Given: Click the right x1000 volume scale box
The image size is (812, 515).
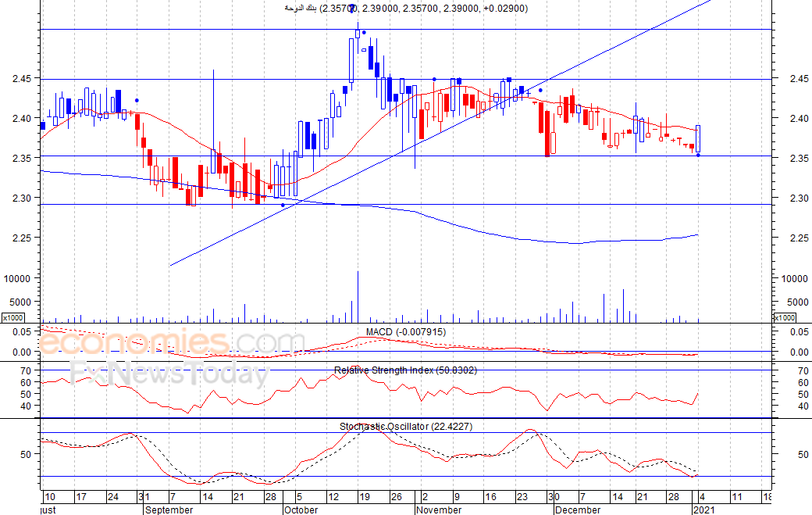Looking at the screenshot, I should [784, 317].
